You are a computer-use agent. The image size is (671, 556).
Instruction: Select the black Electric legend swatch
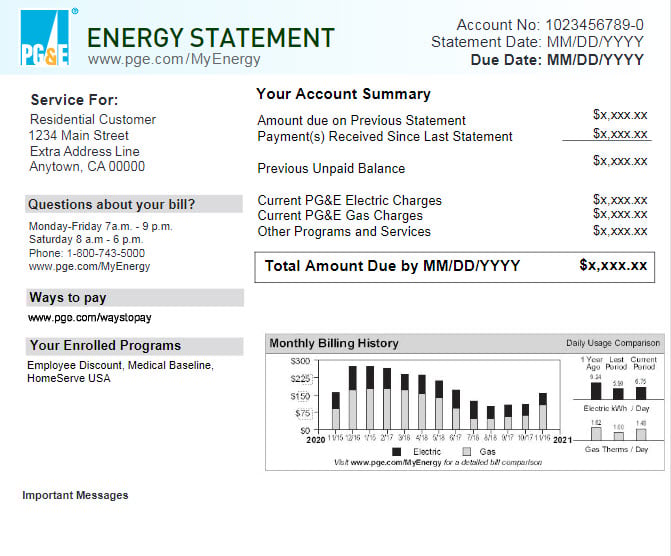(x=397, y=452)
